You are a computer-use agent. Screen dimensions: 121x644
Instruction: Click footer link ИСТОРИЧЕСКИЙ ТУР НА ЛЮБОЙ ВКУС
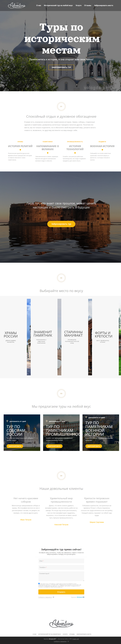50,634
